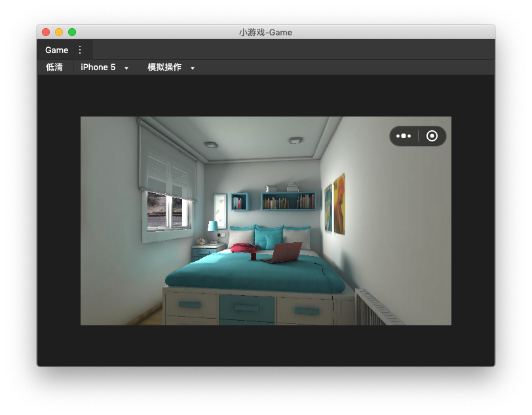Minimize the 小游戏-Game window

pos(59,32)
